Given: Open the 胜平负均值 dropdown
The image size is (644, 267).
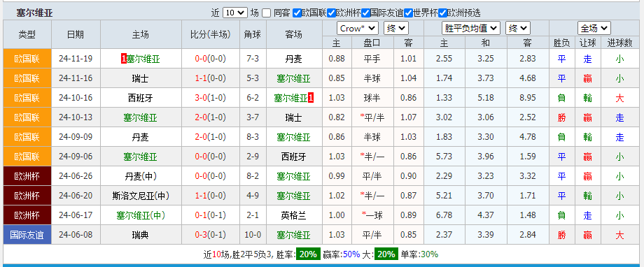Looking at the screenshot, I should 471,28.
